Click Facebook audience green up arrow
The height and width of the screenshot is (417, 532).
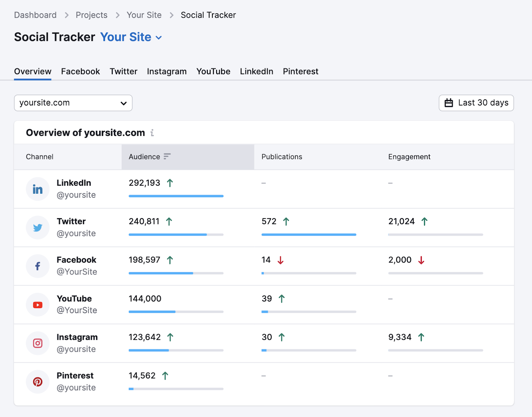[x=170, y=260]
